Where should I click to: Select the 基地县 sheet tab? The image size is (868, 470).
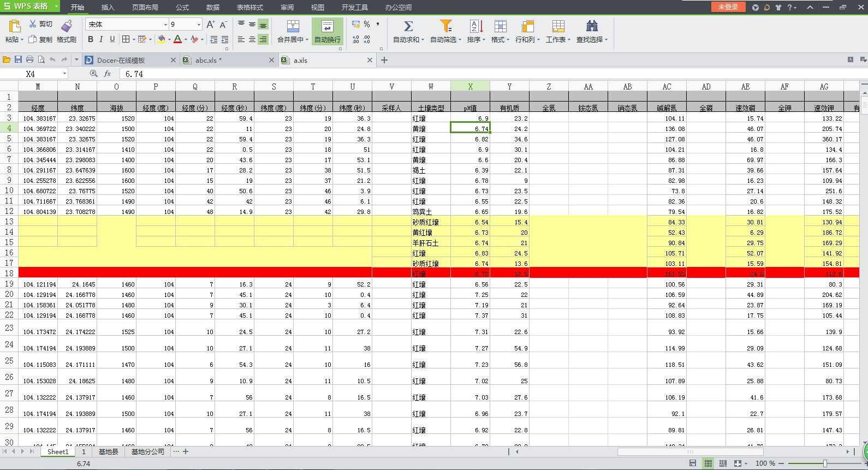(108, 451)
